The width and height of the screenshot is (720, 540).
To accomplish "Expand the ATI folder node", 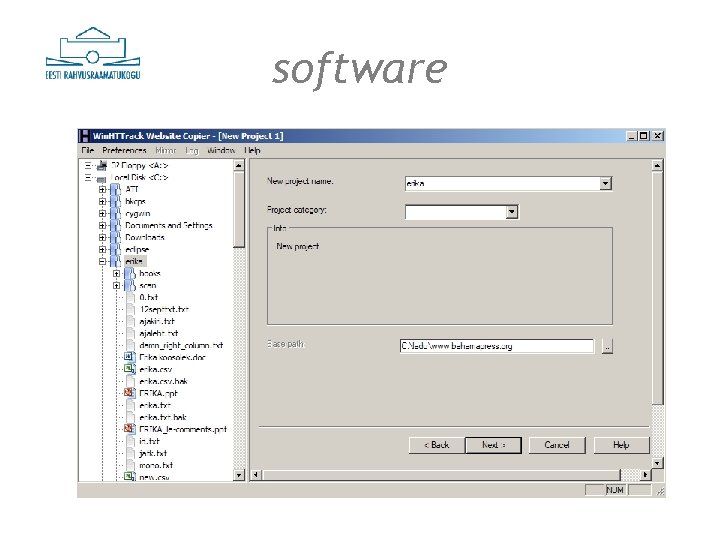I will [x=102, y=189].
